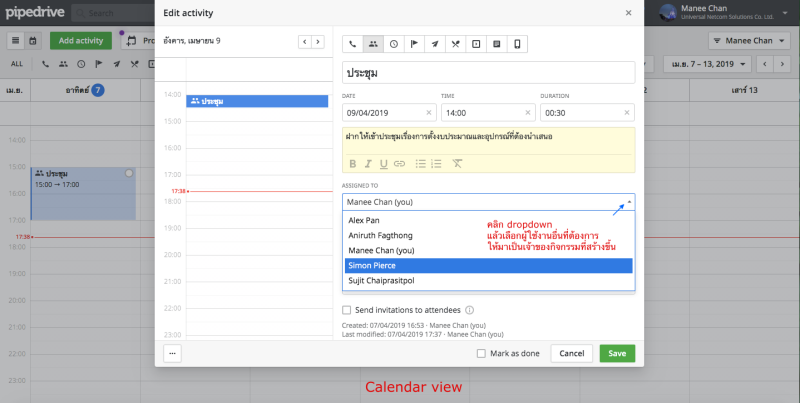Open info tooltip beside Send invitations
The height and width of the screenshot is (403, 800).
click(x=469, y=310)
